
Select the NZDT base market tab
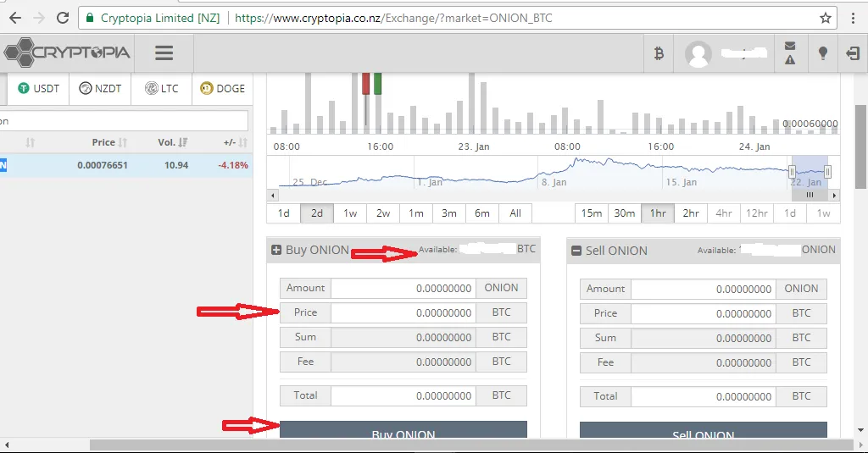(x=100, y=89)
